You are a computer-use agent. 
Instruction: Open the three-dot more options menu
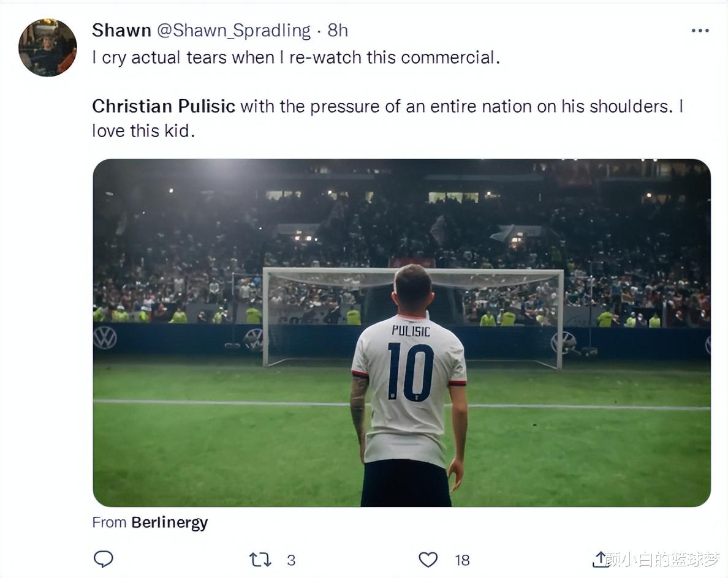tap(700, 31)
